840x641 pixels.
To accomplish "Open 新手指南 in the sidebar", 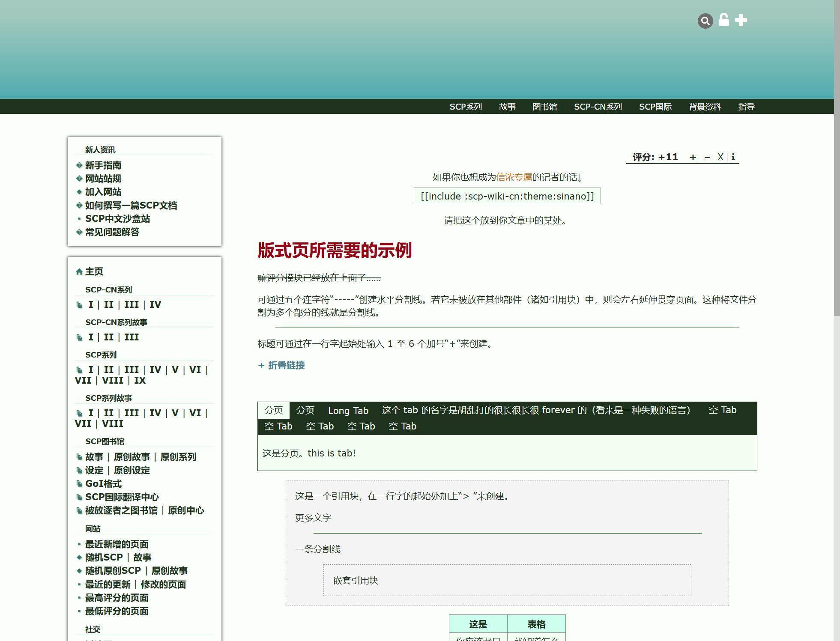I will [x=103, y=165].
